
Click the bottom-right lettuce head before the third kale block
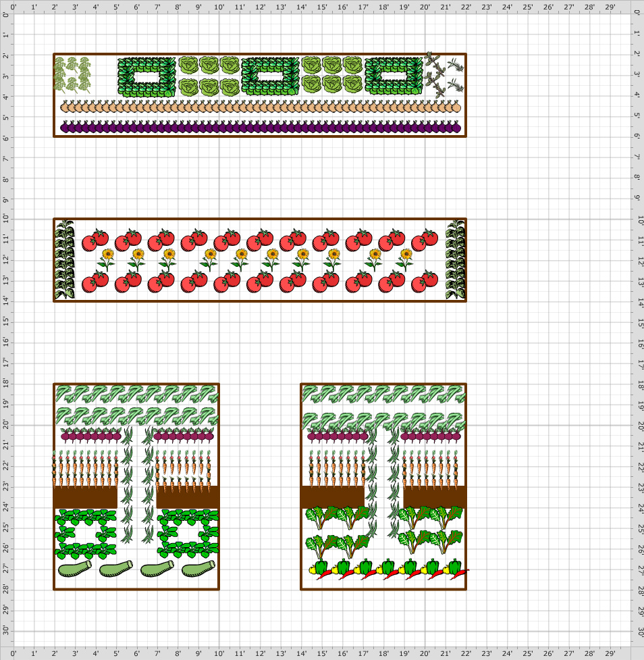[352, 84]
